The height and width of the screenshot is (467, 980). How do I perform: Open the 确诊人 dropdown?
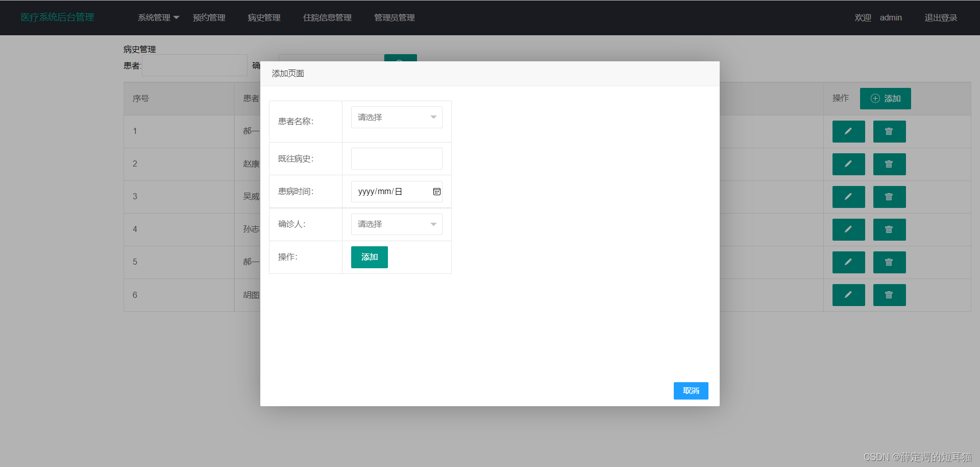397,224
